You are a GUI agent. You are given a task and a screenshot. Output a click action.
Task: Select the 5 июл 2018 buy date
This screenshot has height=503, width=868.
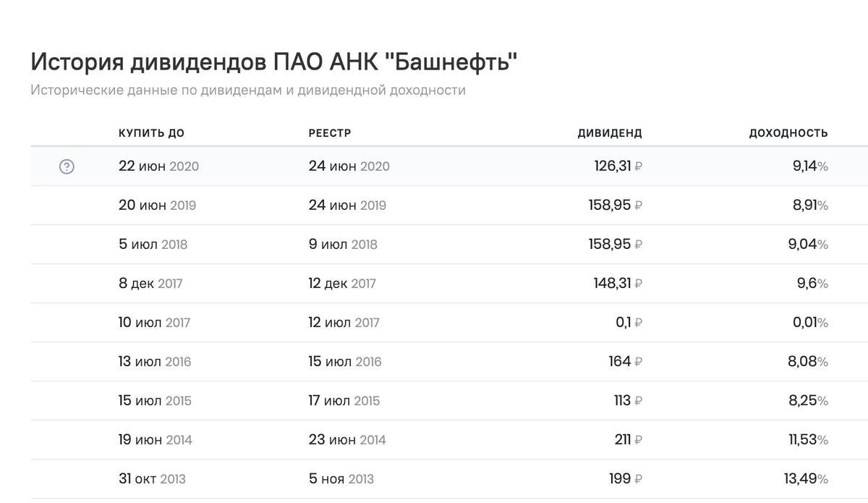pos(153,244)
